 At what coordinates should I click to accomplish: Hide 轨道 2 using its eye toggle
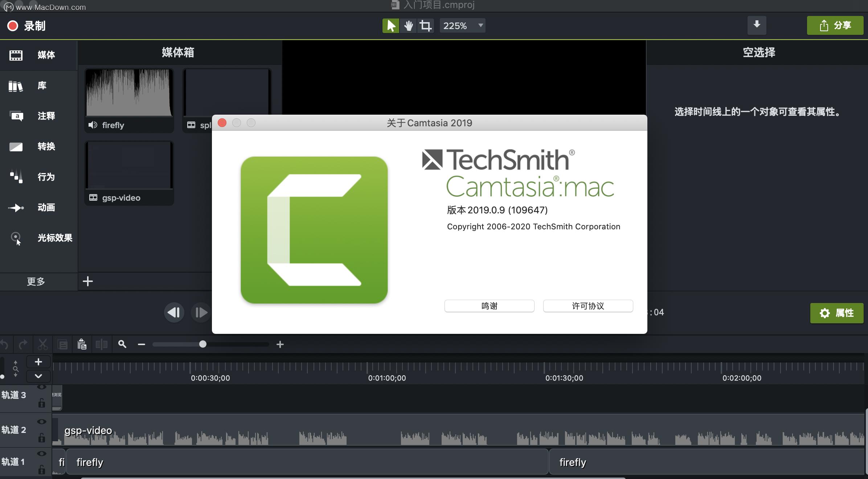coord(41,422)
